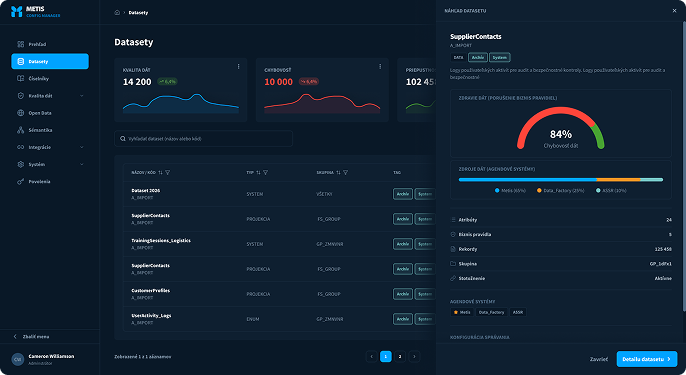Viewport: 686px width, 375px height.
Task: Open Cameron Williamson user avatar
Action: tap(18, 359)
